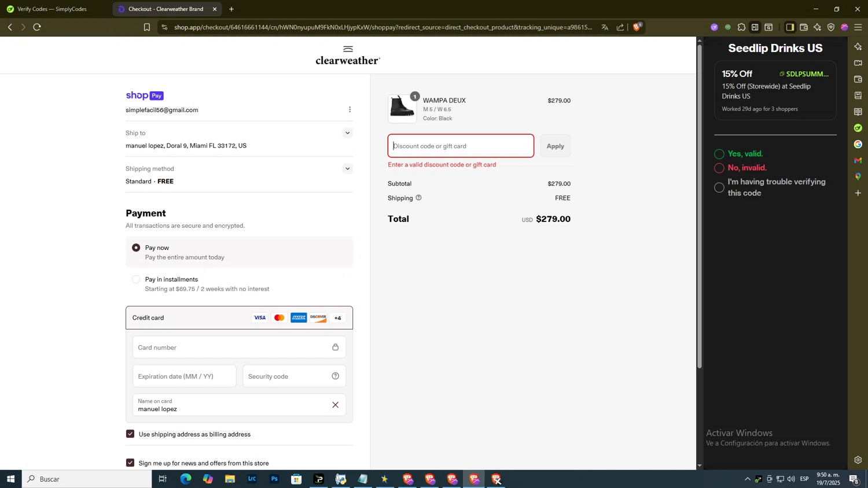Add a new item to sidebar strip
This screenshot has height=488, width=868.
pos(858,193)
